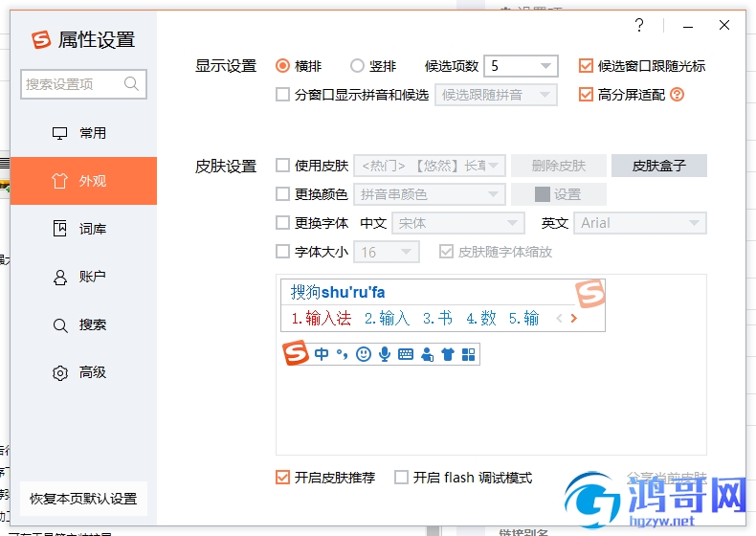Open the 中文 font dropdown showing 宋体
Screen dimensions: 756x536
(458, 223)
